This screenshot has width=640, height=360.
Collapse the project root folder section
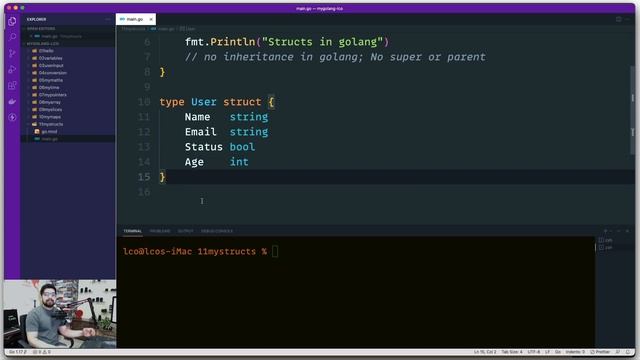point(68,44)
